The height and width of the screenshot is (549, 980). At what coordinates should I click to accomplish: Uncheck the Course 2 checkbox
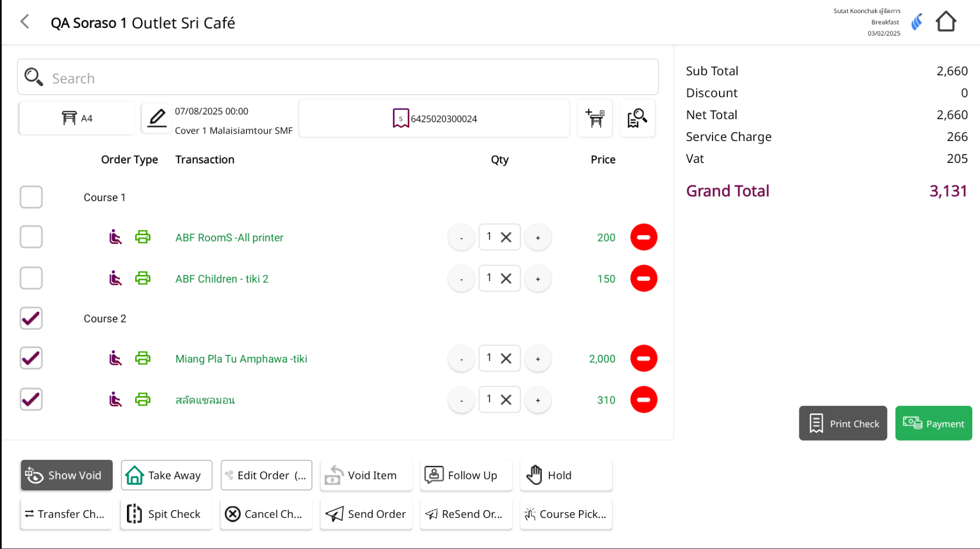pos(31,319)
